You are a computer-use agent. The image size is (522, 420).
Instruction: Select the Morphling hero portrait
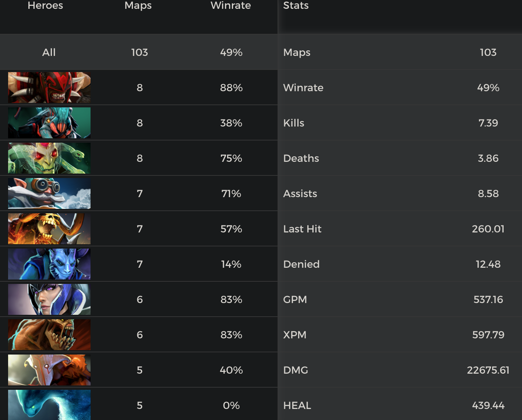[49, 405]
